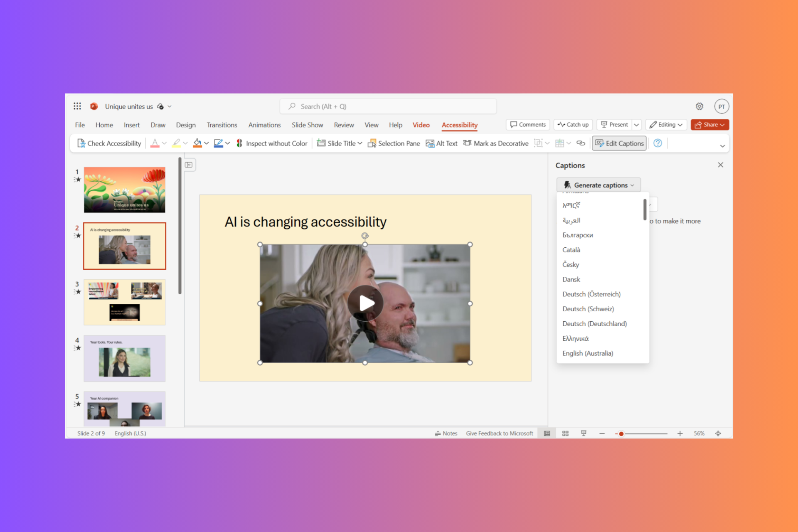Select Català from the language list
This screenshot has width=798, height=532.
pos(603,250)
